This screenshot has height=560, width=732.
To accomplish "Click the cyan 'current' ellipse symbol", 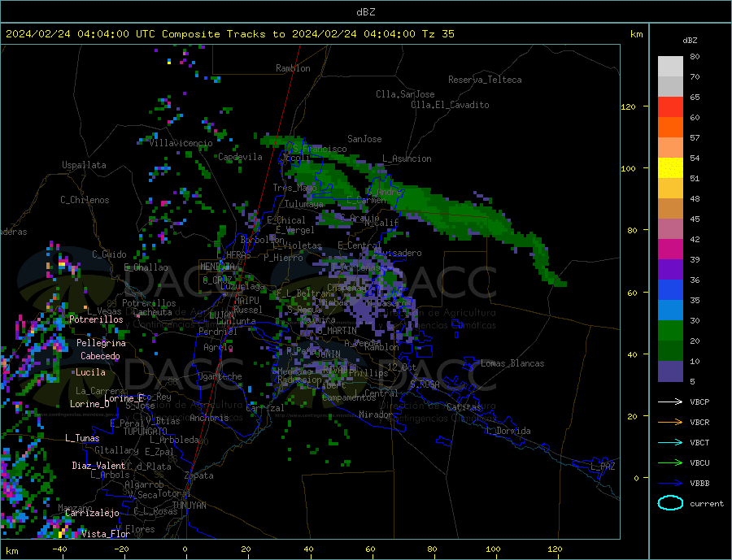I will click(670, 503).
